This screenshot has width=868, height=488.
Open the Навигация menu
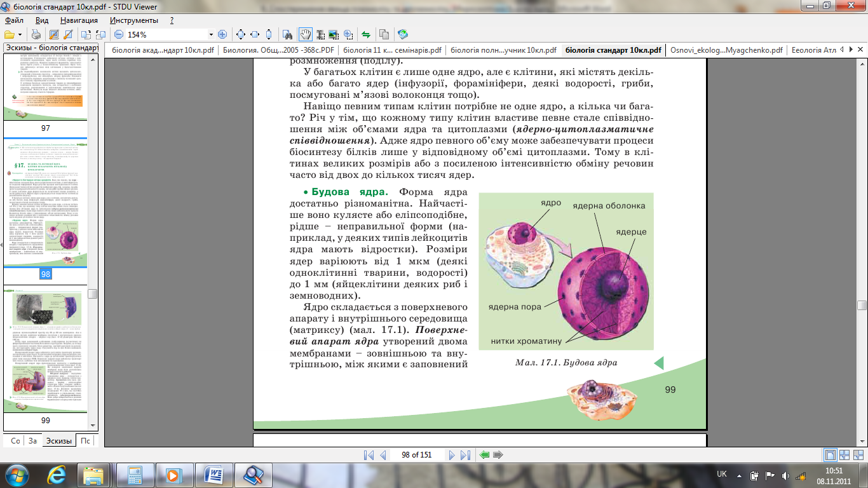click(79, 20)
